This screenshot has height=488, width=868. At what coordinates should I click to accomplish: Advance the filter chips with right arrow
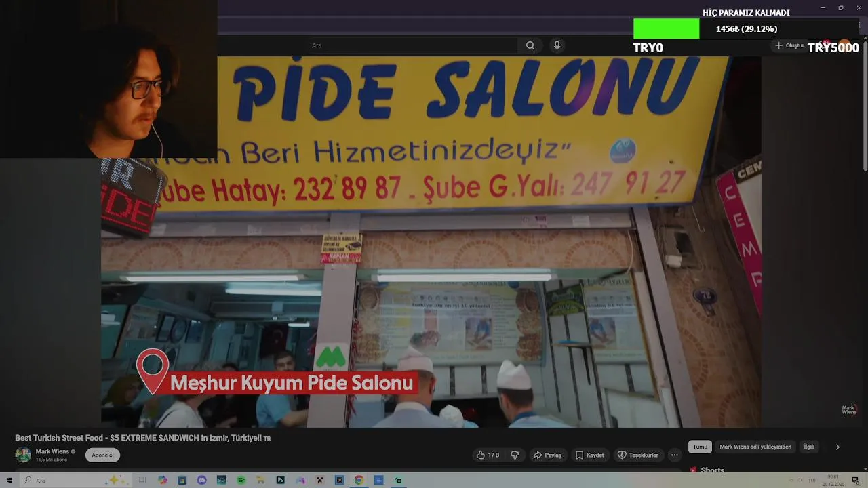point(837,447)
